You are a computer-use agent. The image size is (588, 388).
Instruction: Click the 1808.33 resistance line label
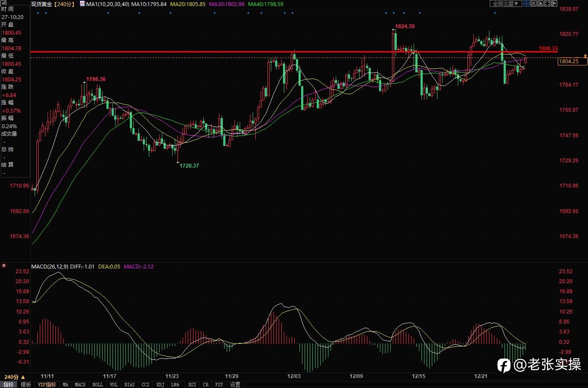coord(548,48)
